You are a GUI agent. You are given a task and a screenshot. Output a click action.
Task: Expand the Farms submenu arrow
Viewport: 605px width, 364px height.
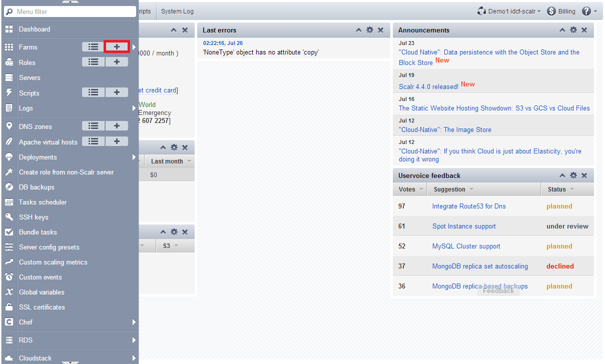pyautogui.click(x=134, y=47)
